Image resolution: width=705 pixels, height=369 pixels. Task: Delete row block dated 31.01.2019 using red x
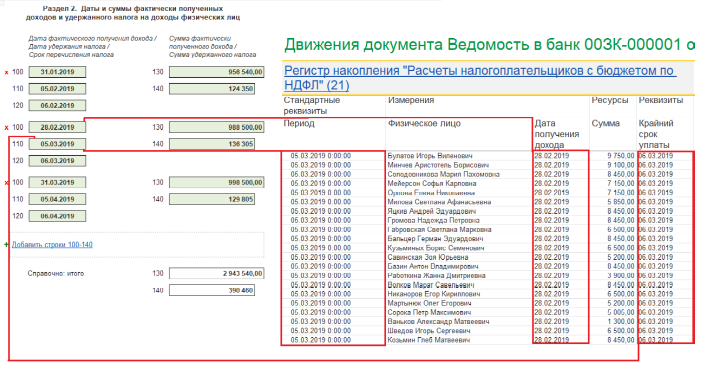click(x=6, y=72)
